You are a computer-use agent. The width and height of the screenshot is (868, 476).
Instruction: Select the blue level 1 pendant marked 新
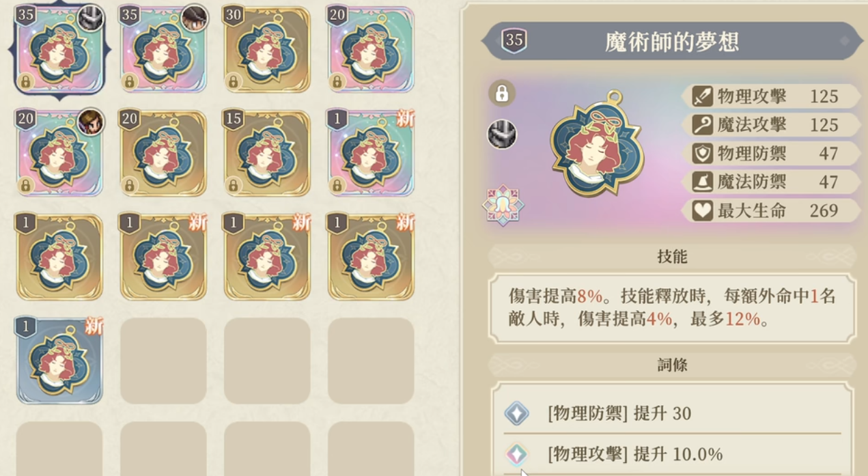point(59,361)
